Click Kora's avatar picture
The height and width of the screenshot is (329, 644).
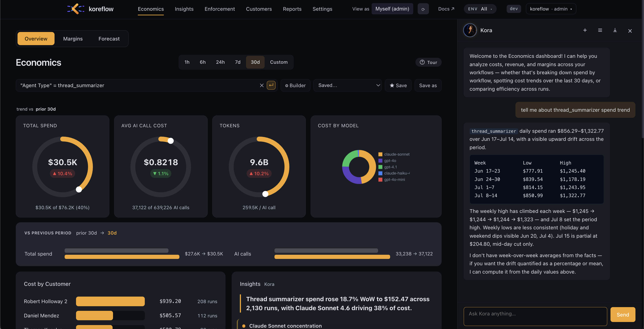click(470, 30)
